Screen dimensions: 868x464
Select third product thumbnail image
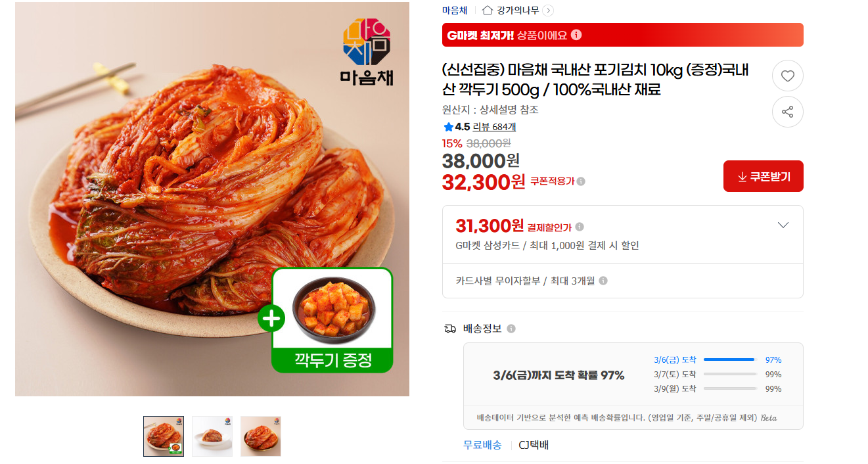(x=261, y=436)
